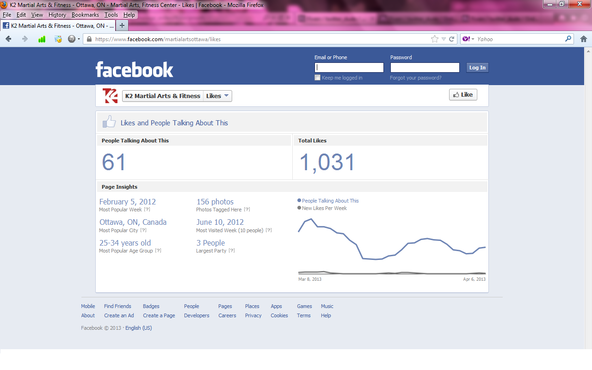Click the People Talking About This legend
The image size is (592, 370).
328,201
